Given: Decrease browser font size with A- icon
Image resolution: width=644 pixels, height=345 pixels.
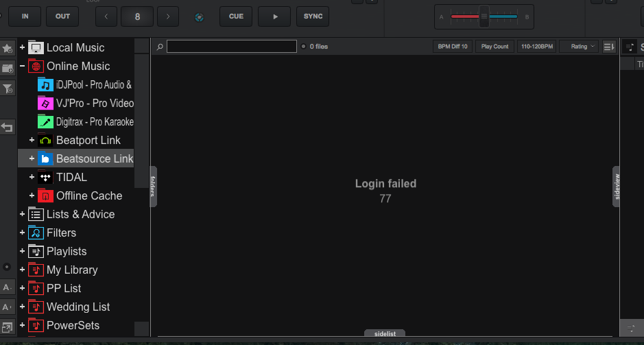Looking at the screenshot, I should pos(8,287).
